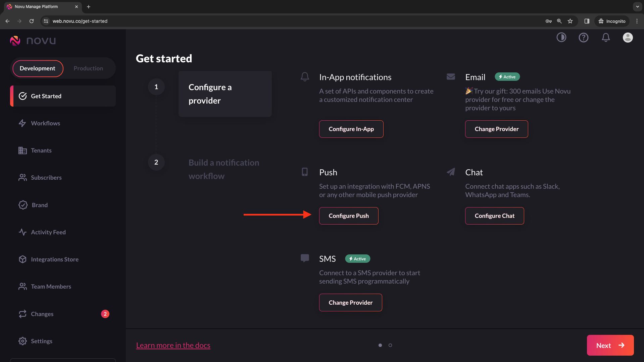Click the Incognito indicator chip
Viewport: 644px width, 362px height.
(x=612, y=21)
